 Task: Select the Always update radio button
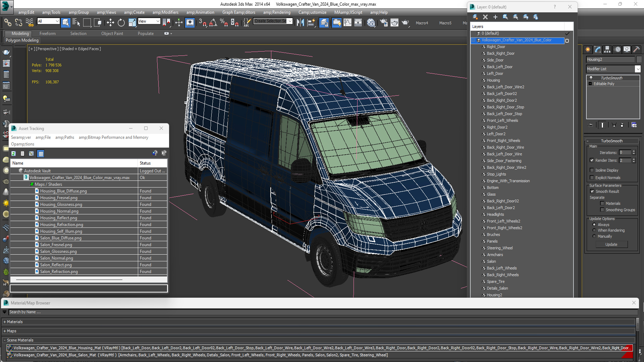pos(594,225)
